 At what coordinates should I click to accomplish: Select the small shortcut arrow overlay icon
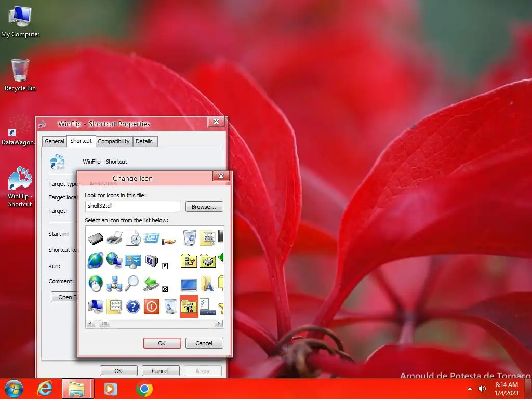point(165,267)
